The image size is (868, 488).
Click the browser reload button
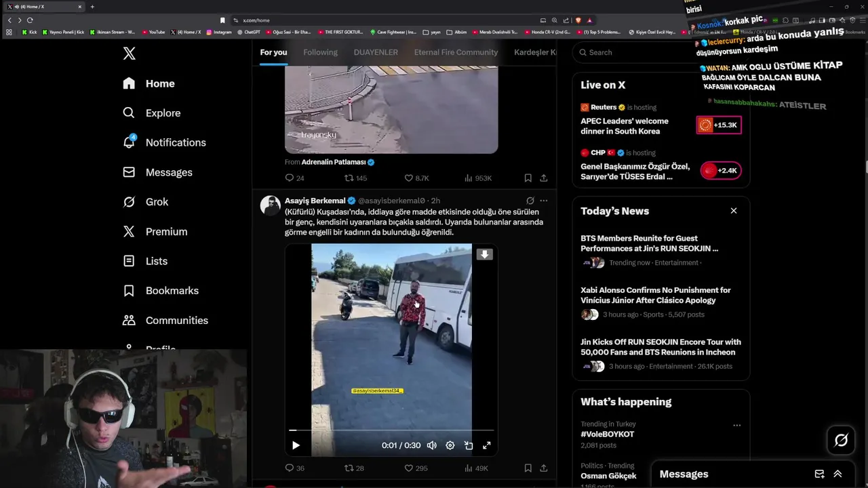30,20
